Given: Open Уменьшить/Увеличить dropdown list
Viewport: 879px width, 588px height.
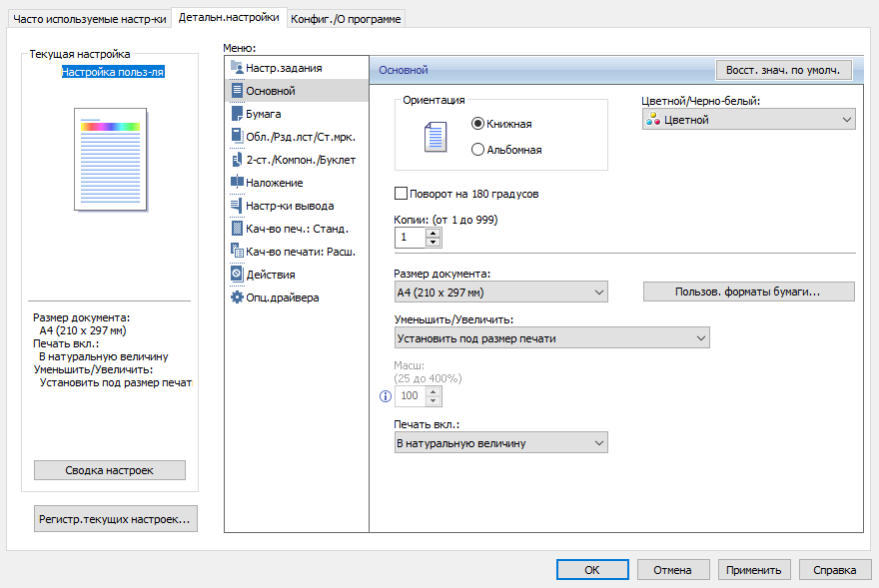Looking at the screenshot, I should tap(551, 338).
